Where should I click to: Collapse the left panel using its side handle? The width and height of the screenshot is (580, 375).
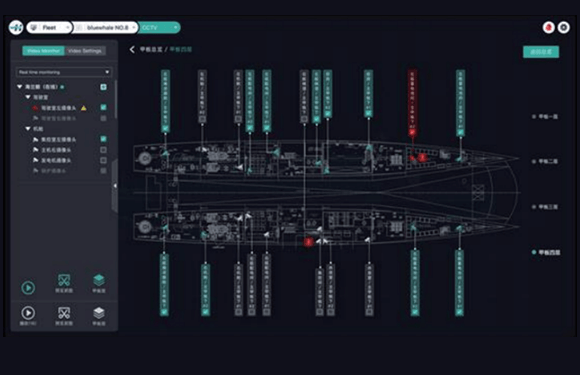115,186
